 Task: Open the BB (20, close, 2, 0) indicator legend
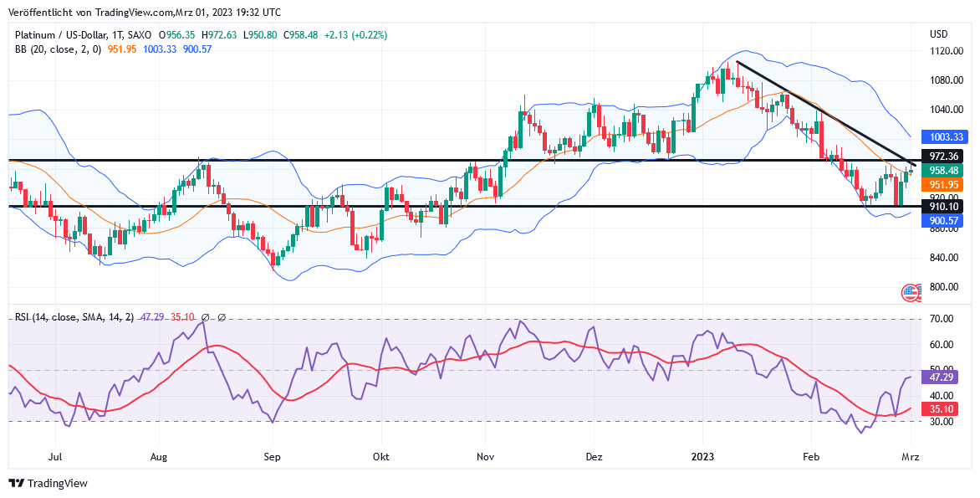58,49
